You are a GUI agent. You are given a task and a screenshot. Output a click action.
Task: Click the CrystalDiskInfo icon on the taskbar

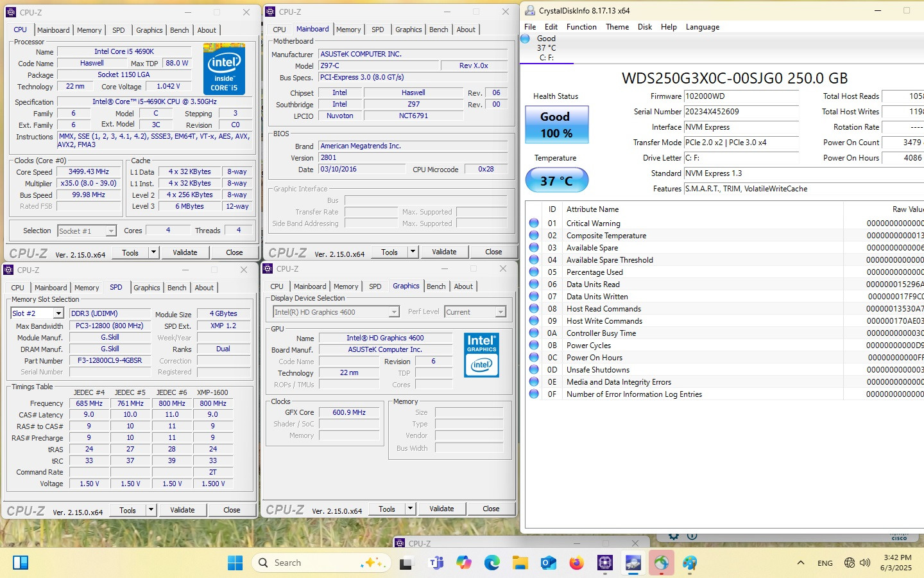point(633,563)
